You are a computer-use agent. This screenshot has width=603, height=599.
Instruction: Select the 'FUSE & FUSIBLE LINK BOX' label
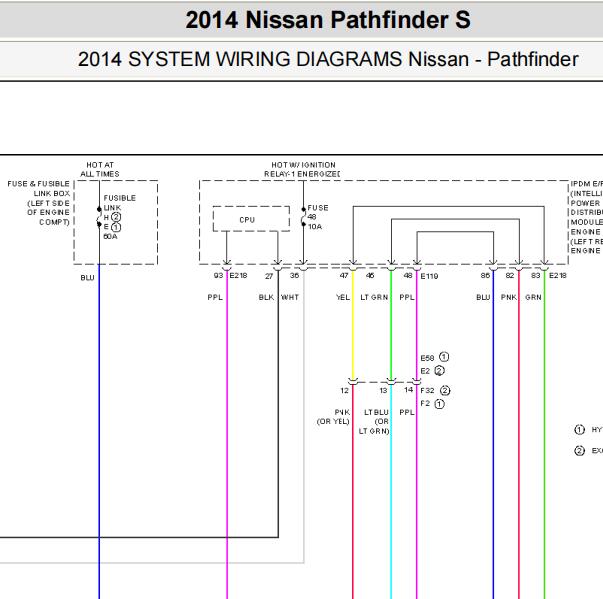(x=38, y=188)
